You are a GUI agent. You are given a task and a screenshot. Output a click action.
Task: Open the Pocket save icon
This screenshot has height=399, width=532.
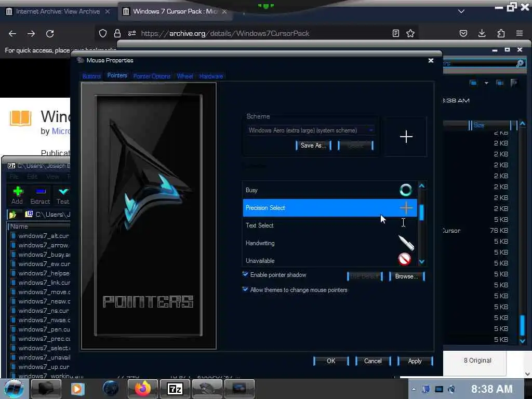[463, 33]
